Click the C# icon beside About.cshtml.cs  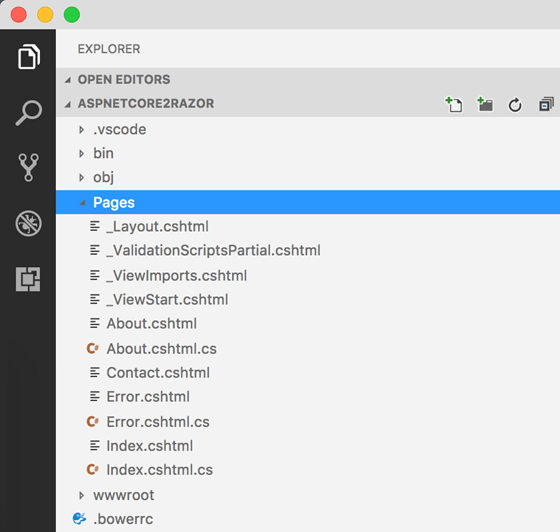[x=92, y=348]
